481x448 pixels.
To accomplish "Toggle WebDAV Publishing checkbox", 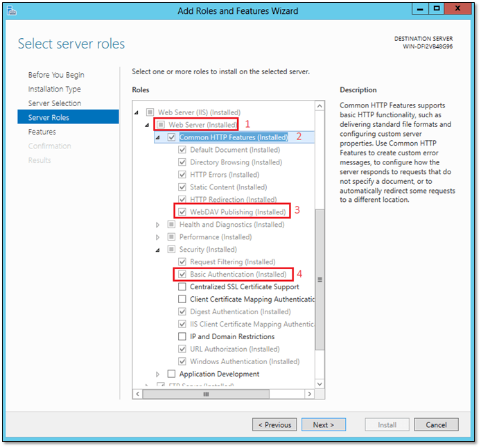I will tap(182, 212).
